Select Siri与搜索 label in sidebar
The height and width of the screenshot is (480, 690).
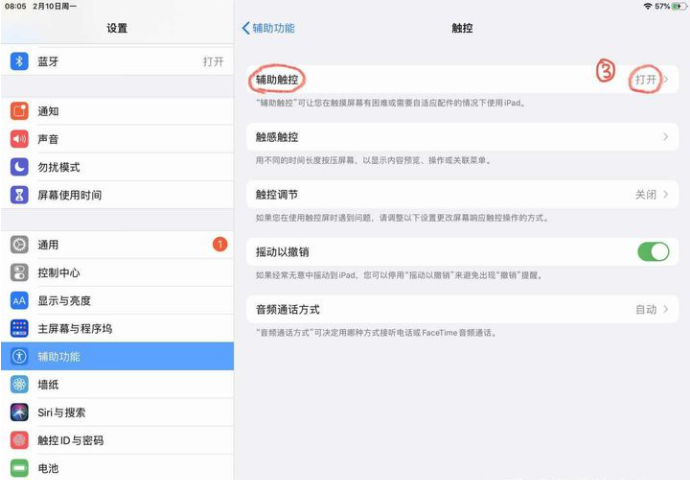pyautogui.click(x=62, y=412)
